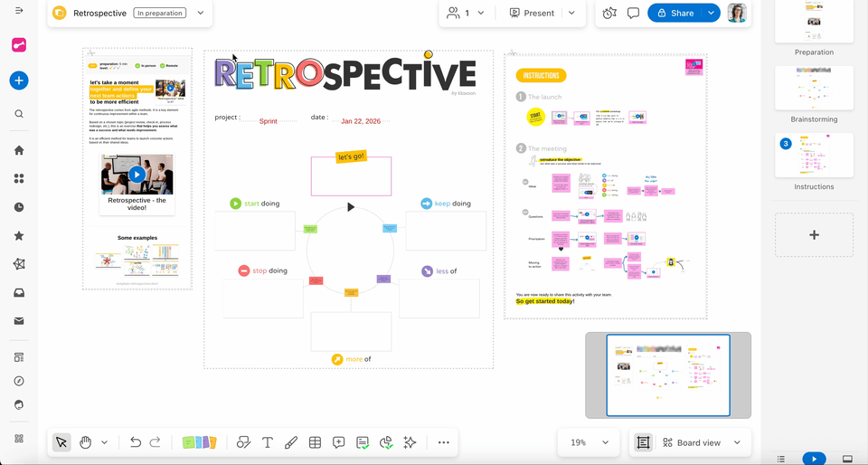Open the chat bubble icon in top bar
This screenshot has width=868, height=465.
(633, 13)
